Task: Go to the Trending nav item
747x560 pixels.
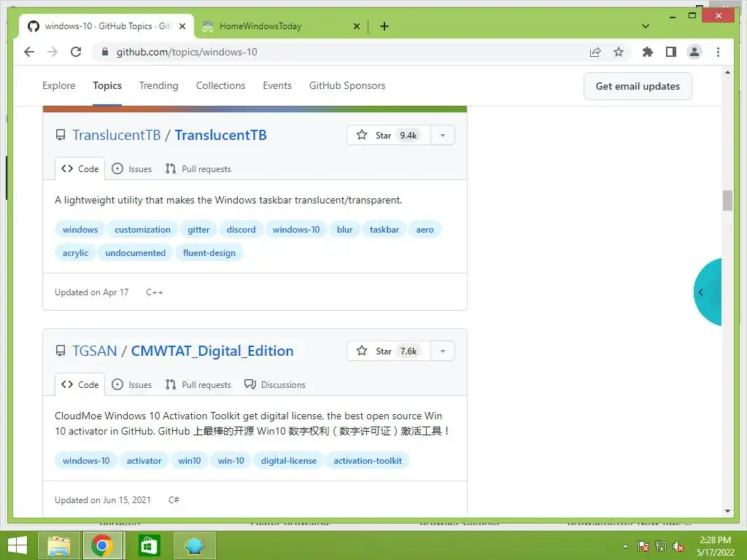Action: point(158,86)
